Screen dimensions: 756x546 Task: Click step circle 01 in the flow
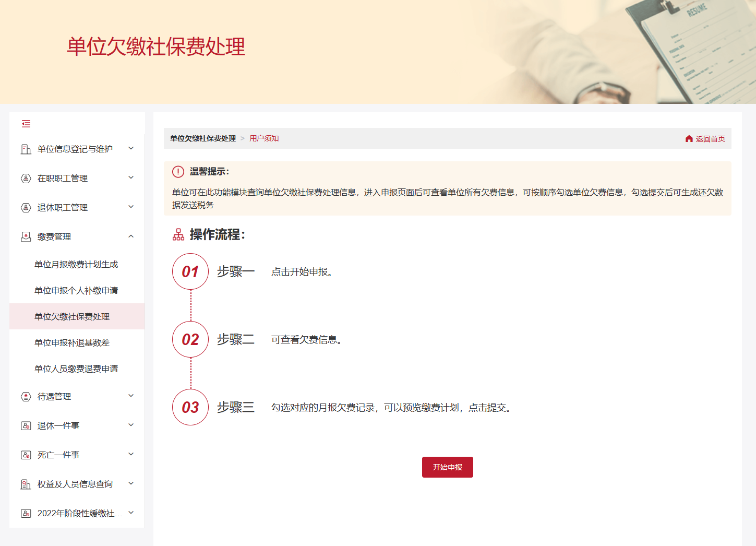click(x=190, y=271)
